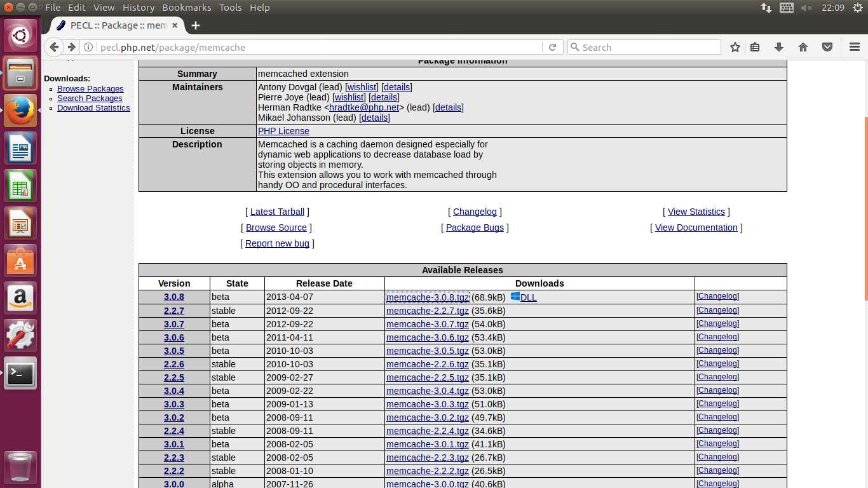Launch LibreOffice Impress from launcher

[x=20, y=224]
